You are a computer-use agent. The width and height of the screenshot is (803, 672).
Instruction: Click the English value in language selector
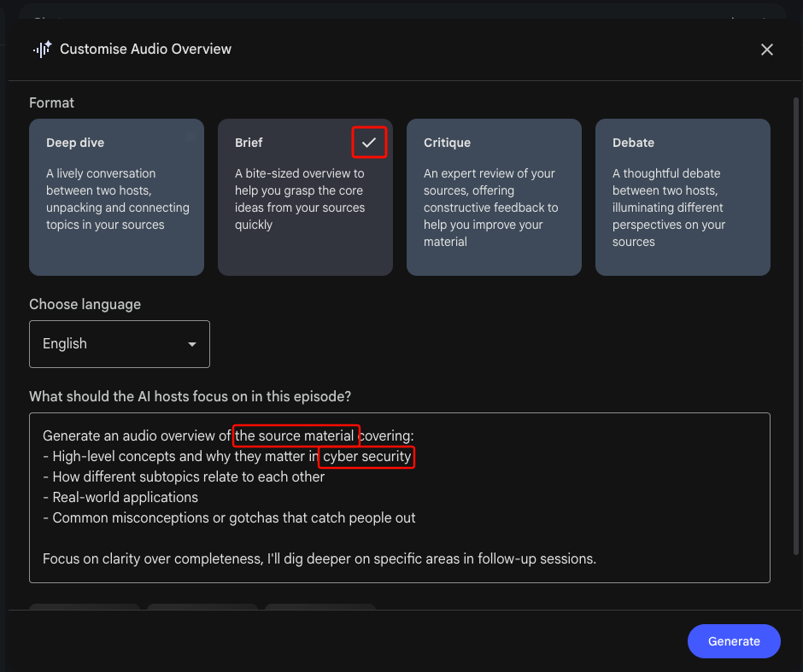click(x=66, y=344)
